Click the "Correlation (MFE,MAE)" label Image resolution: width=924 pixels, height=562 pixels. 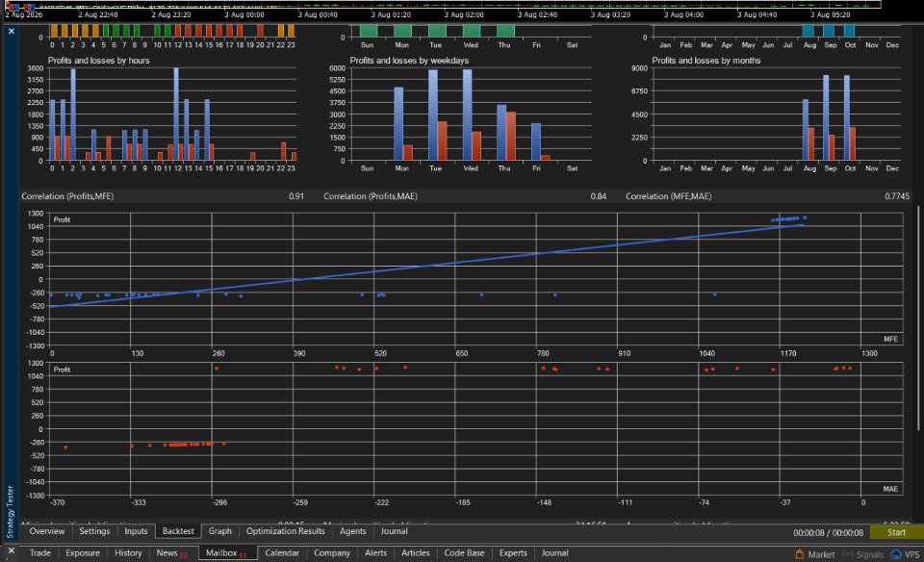pyautogui.click(x=668, y=196)
